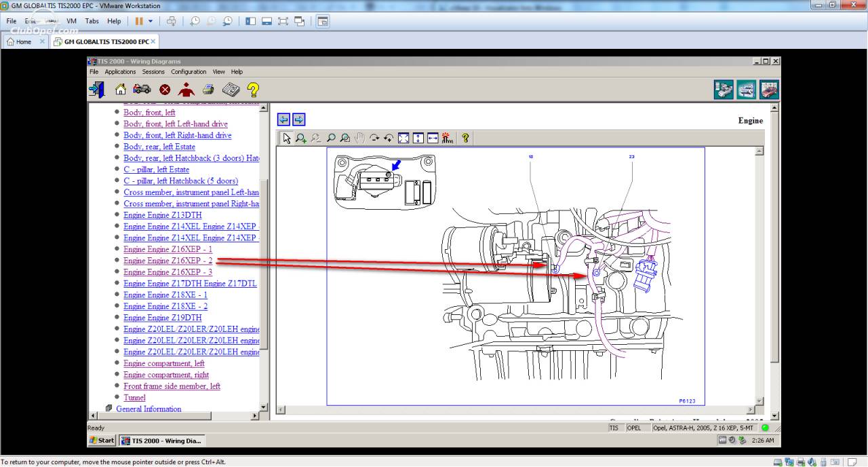Open the Configuration menu
The image size is (868, 467).
(189, 72)
